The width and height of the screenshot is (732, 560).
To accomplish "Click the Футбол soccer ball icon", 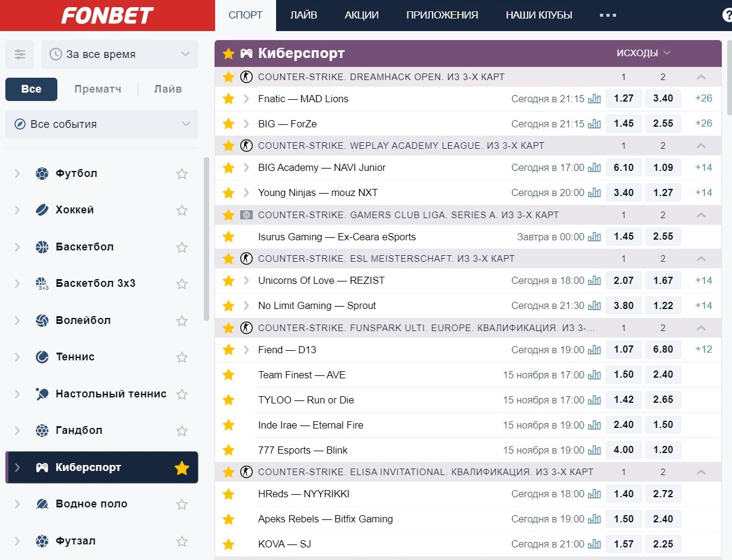I will click(42, 173).
